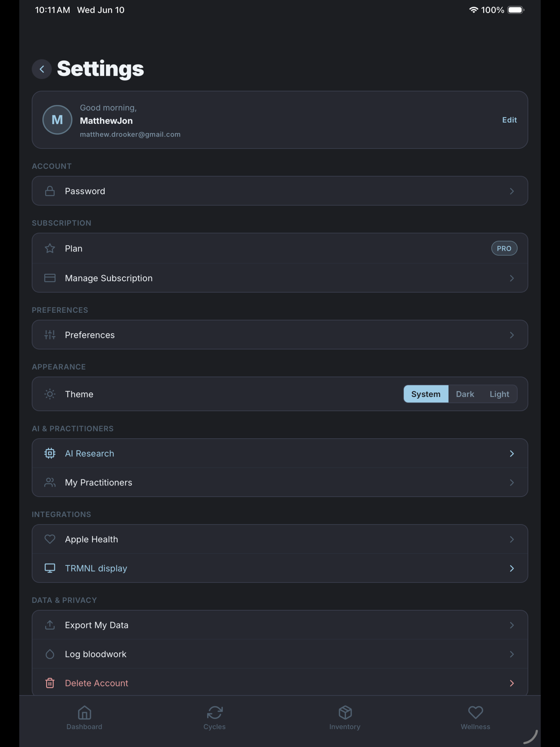Open the Password setting

280,191
